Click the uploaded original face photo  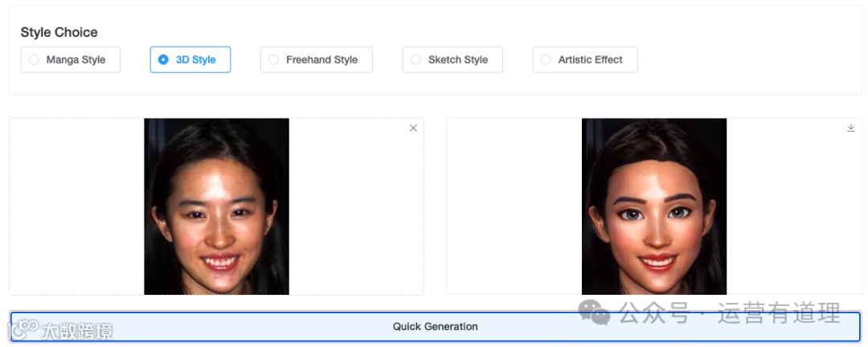click(x=216, y=206)
